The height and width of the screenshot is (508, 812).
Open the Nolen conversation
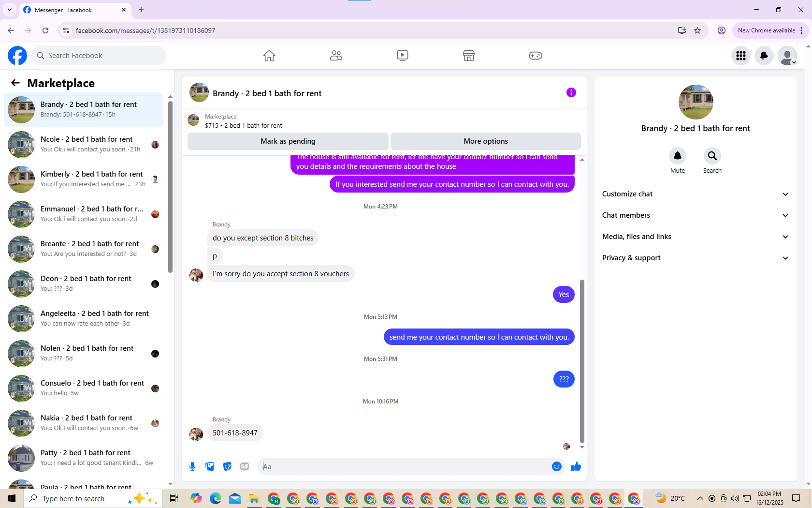tap(83, 354)
